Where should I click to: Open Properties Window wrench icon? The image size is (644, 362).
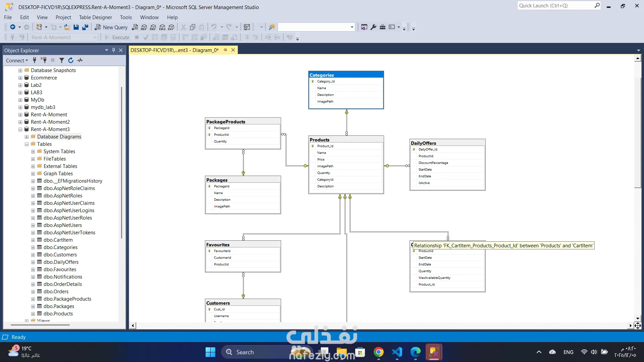pyautogui.click(x=373, y=27)
